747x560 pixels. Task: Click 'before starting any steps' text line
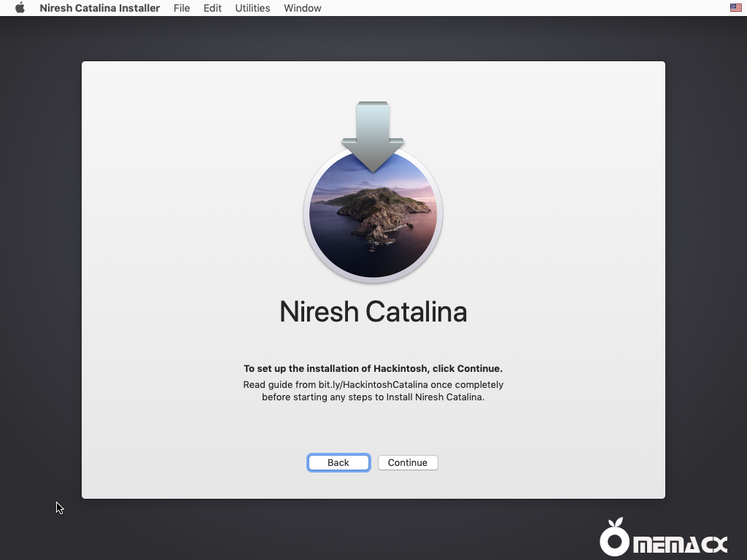click(373, 397)
